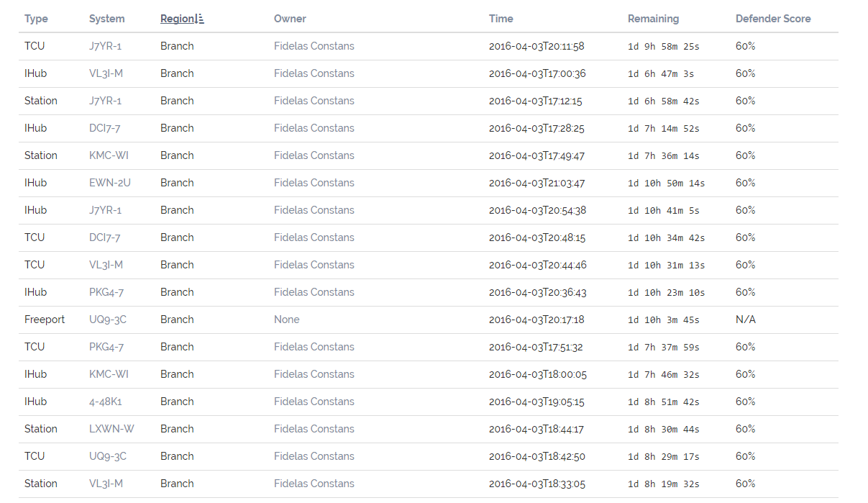Click the sort icon beside Region
This screenshot has height=503, width=868.
200,19
